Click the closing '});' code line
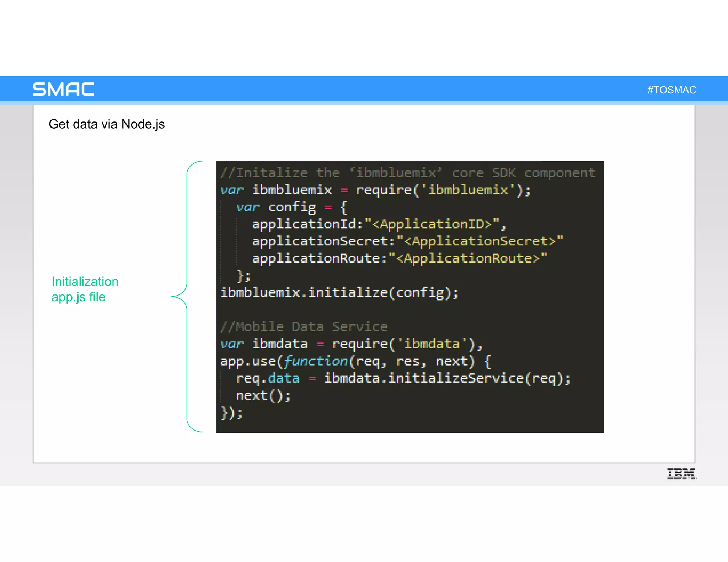This screenshot has height=562, width=728. [231, 413]
